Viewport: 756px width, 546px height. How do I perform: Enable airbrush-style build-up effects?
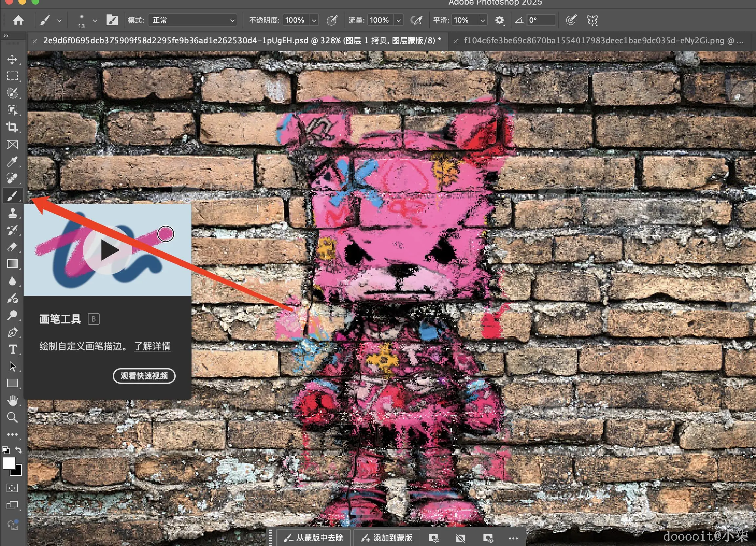tap(416, 20)
